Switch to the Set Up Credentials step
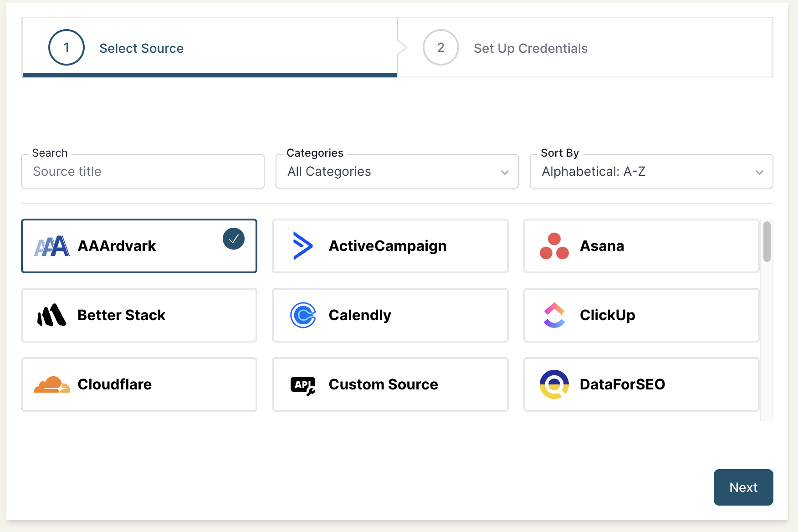798x532 pixels. 530,48
